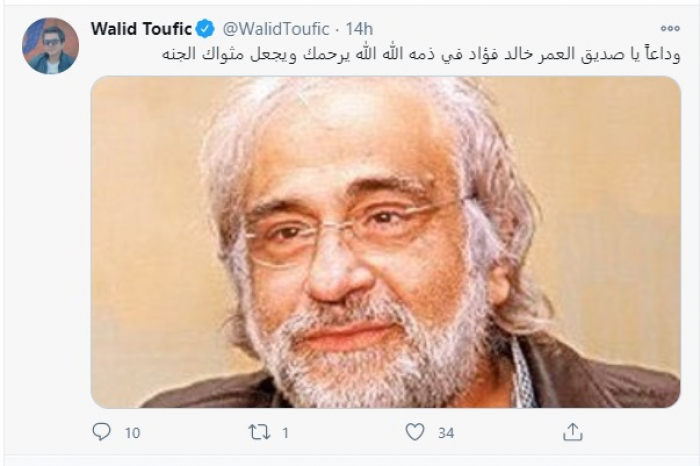This screenshot has height=466, width=700.
Task: Open the three-dot more options menu
Action: coord(670,29)
